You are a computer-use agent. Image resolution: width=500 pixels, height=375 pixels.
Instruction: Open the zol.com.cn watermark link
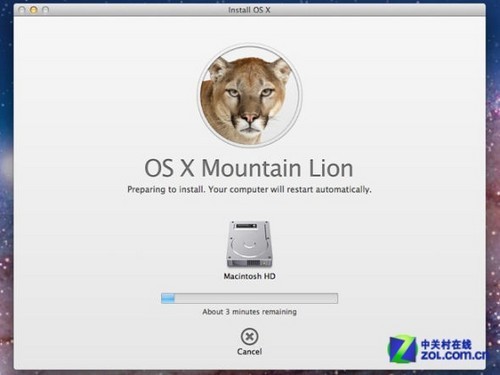[x=454, y=355]
